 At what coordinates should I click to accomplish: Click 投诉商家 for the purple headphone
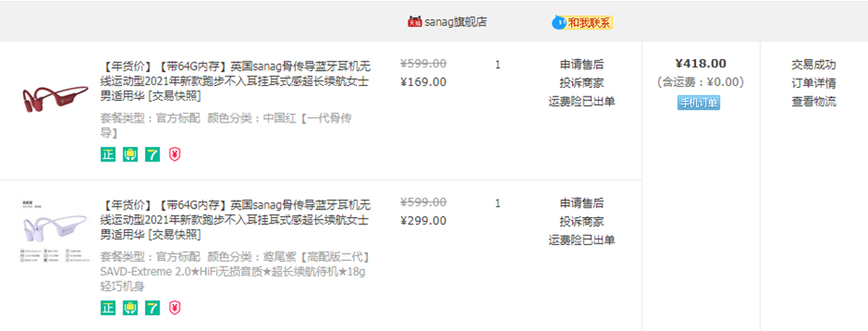click(582, 222)
